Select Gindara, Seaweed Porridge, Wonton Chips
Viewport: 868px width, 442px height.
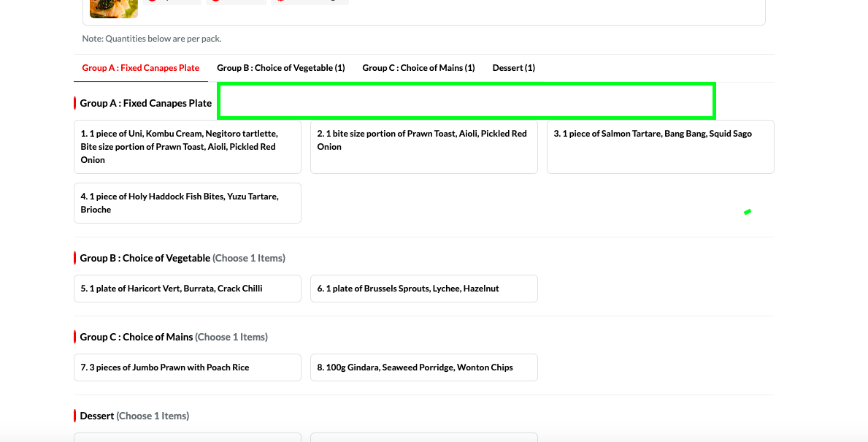423,367
